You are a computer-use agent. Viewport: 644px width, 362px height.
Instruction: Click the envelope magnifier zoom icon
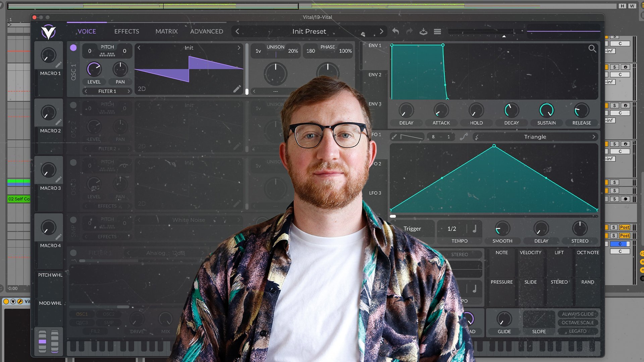click(592, 49)
